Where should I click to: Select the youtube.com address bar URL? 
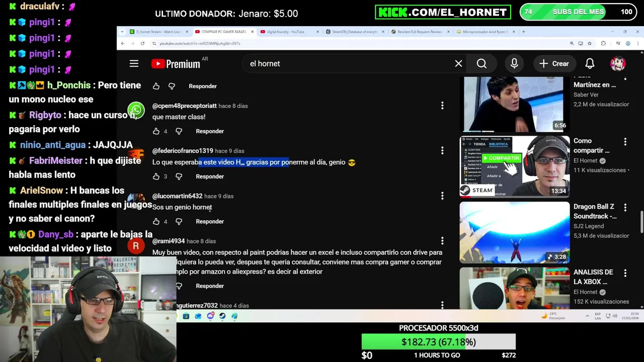tap(200, 43)
